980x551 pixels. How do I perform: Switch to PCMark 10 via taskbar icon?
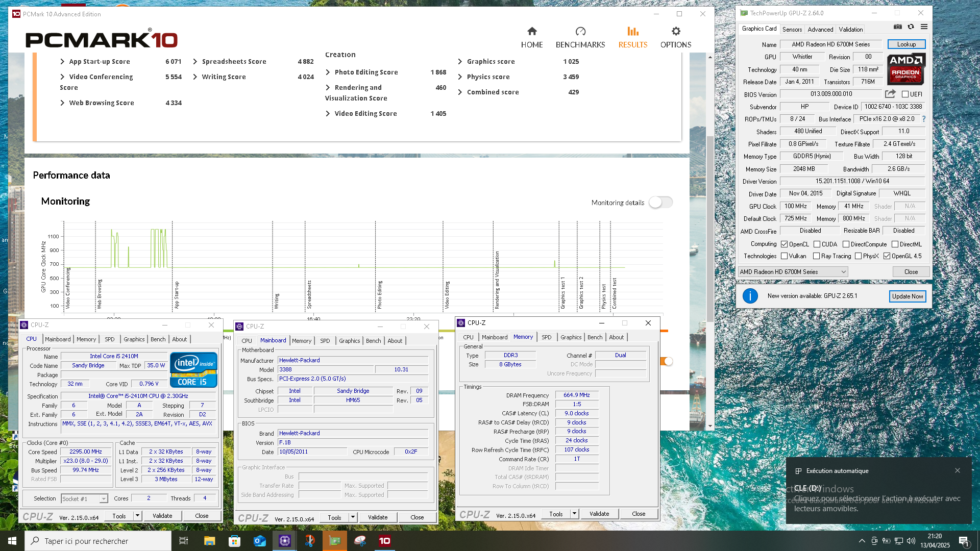pyautogui.click(x=384, y=541)
